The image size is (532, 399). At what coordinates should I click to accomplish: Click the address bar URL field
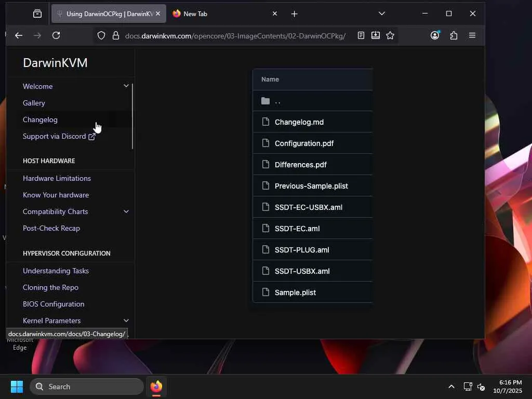point(235,36)
